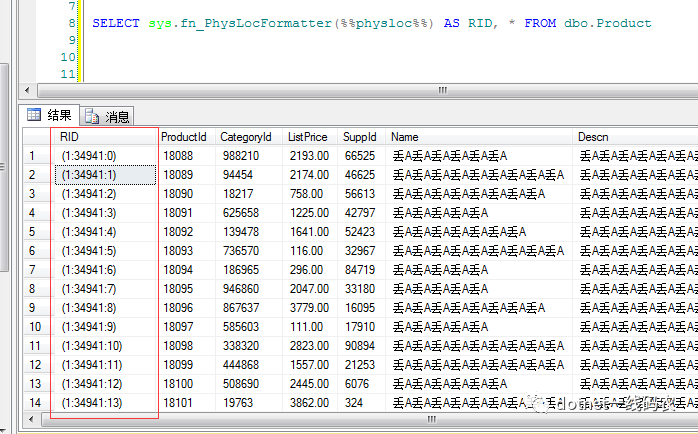
Task: Switch to the 结果 results tab
Action: point(49,115)
